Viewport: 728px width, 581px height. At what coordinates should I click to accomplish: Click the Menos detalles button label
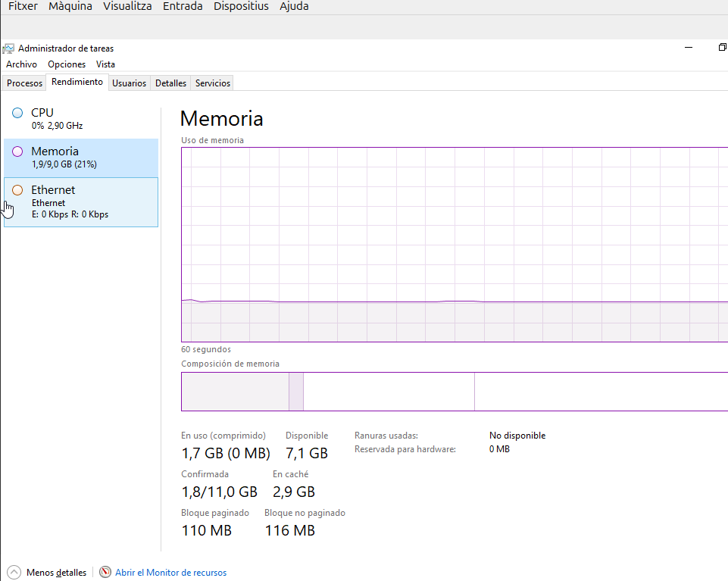56,573
